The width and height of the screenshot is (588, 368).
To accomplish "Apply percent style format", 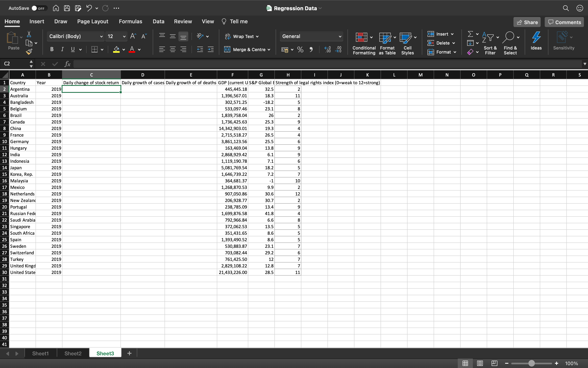I will click(300, 50).
